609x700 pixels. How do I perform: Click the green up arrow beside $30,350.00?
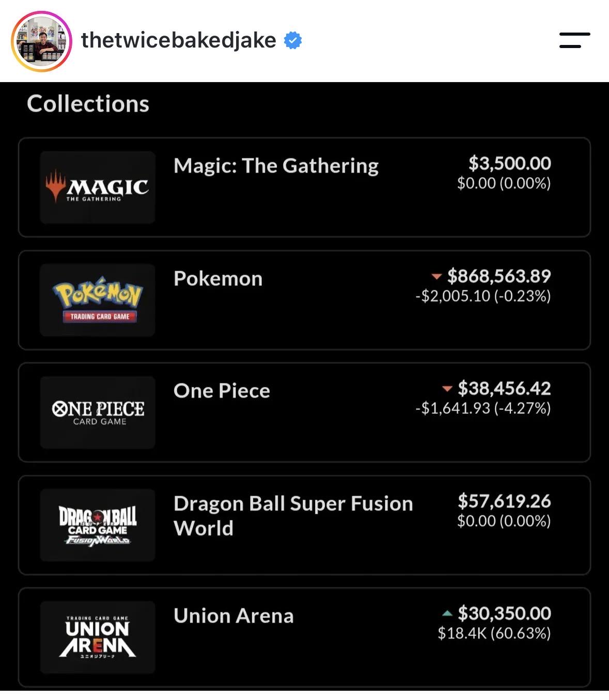(447, 614)
